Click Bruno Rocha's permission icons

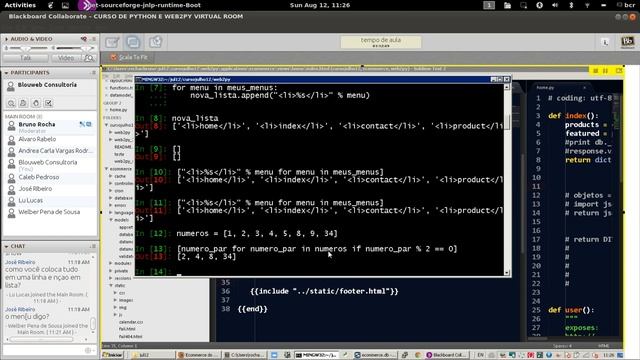coord(85,124)
